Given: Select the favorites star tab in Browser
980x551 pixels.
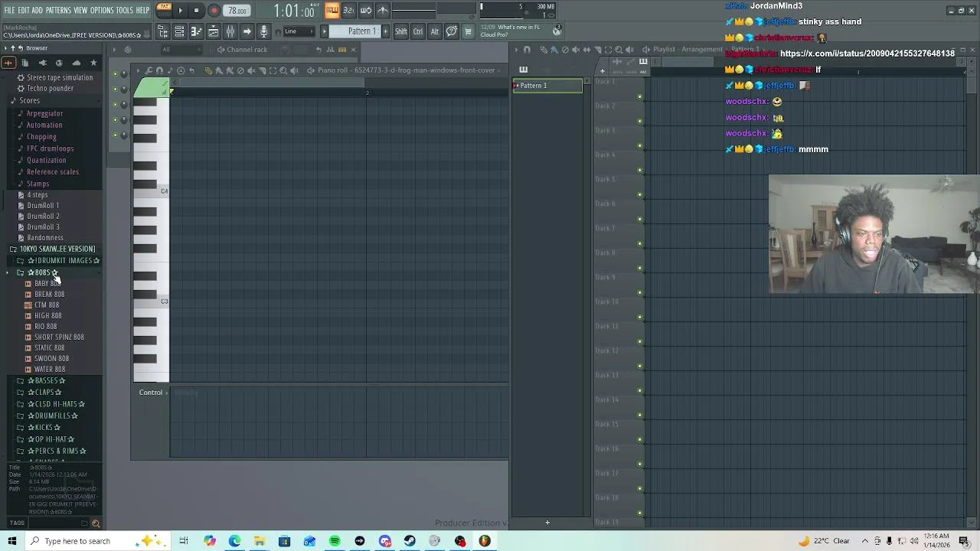Looking at the screenshot, I should 93,63.
